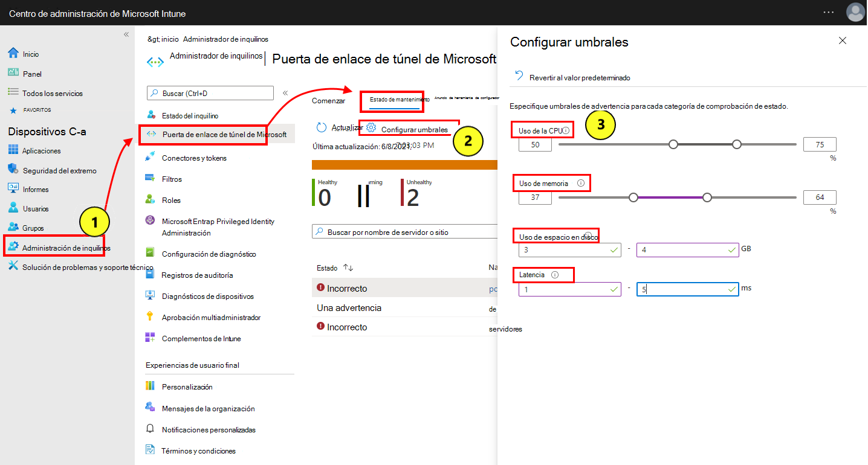Click the memory lower threshold slider handle
This screenshot has height=465, width=868.
633,197
